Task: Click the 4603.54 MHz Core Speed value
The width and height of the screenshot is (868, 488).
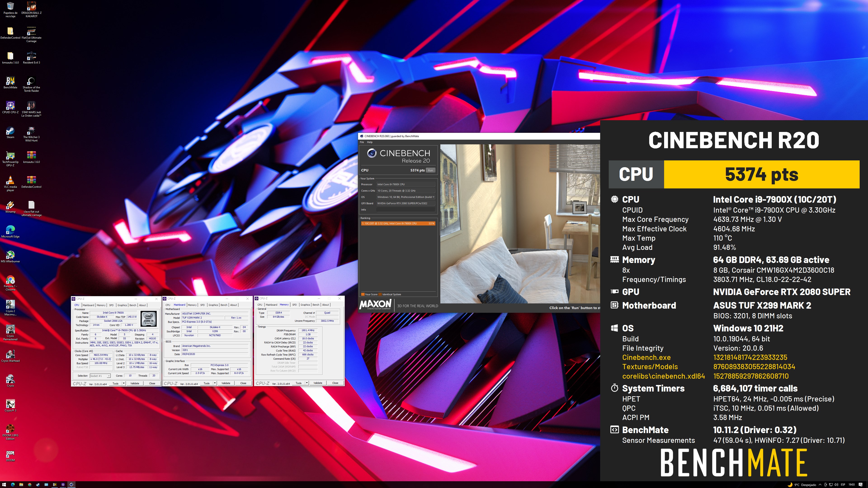Action: [101, 355]
